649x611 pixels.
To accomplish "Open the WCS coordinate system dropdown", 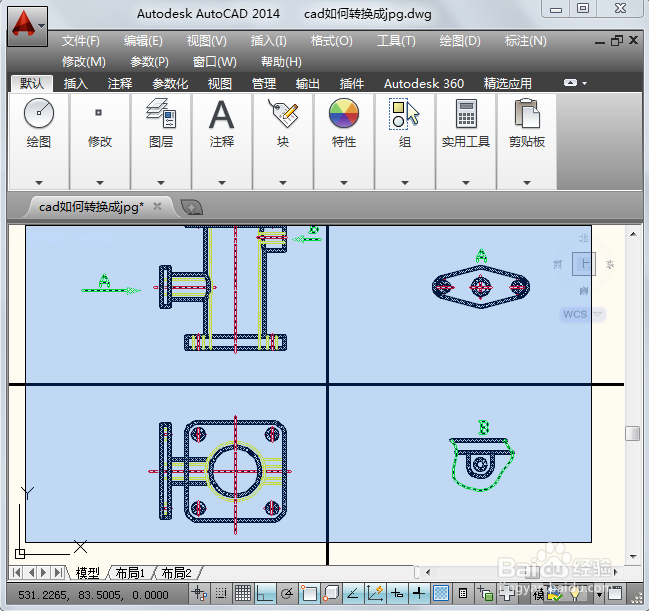I will point(598,314).
